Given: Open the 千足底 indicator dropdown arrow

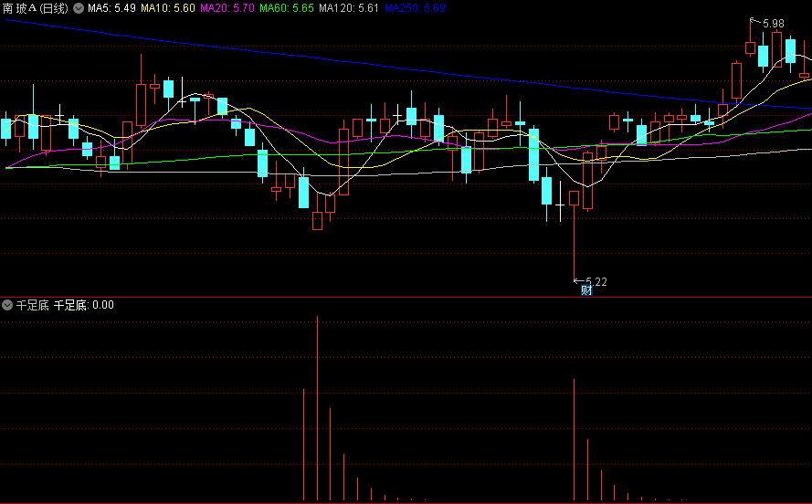Looking at the screenshot, I should 7,305.
